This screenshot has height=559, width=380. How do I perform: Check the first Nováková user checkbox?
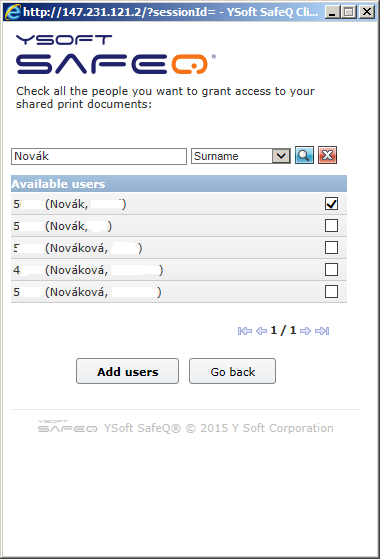pyautogui.click(x=332, y=248)
